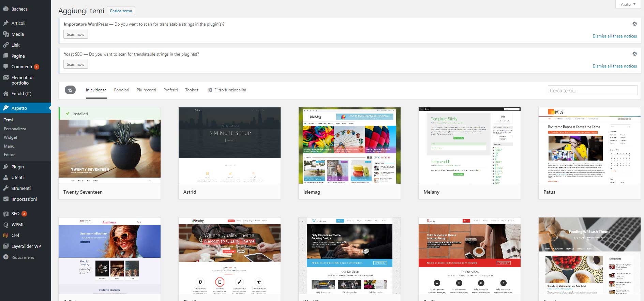This screenshot has height=301, width=644.
Task: Click the Elementi di portfolio icon
Action: (x=6, y=78)
